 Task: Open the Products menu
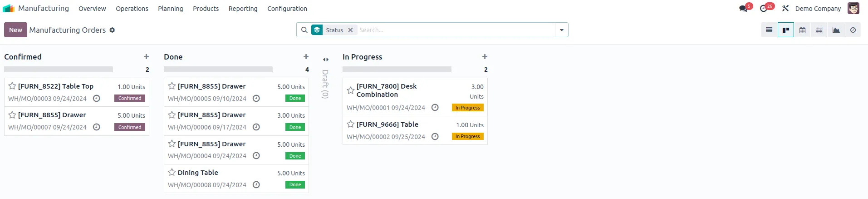(206, 9)
